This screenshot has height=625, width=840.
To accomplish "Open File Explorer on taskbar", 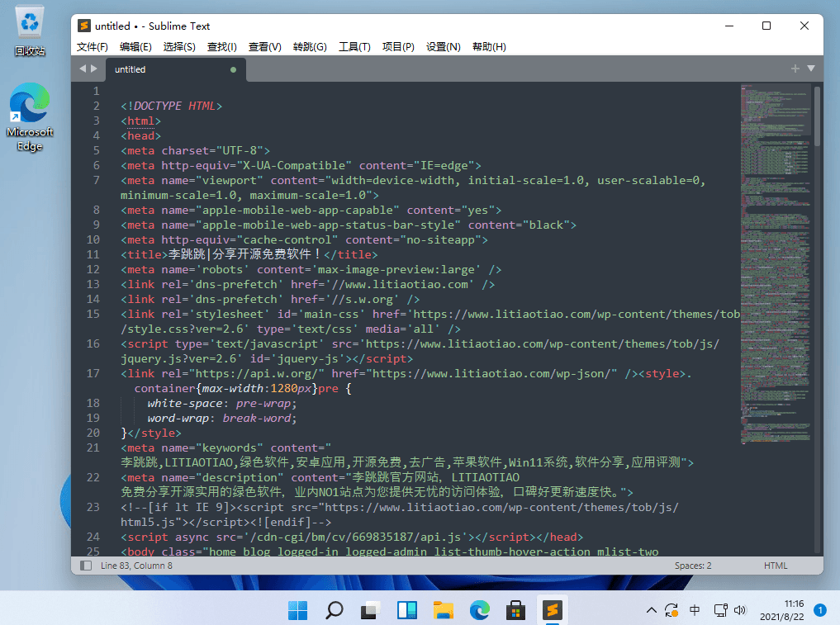I will coord(443,610).
